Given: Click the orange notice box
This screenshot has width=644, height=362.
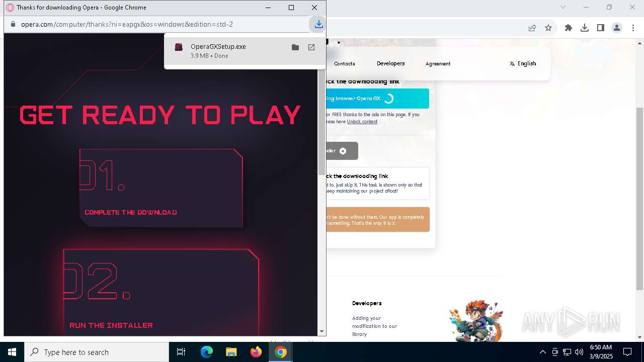Looking at the screenshot, I should 378,220.
